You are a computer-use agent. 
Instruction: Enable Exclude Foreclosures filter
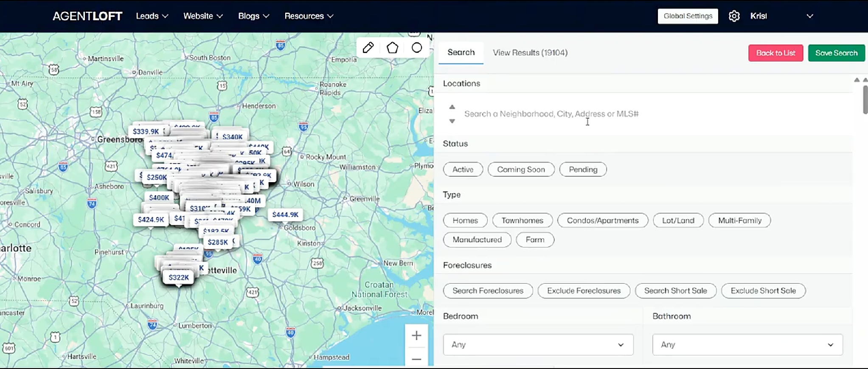[584, 291]
